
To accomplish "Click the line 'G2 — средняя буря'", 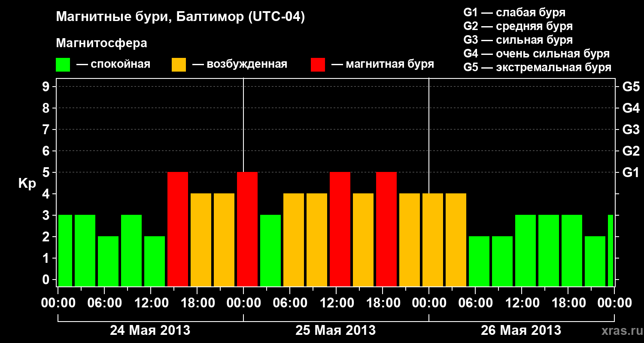I will [518, 26].
